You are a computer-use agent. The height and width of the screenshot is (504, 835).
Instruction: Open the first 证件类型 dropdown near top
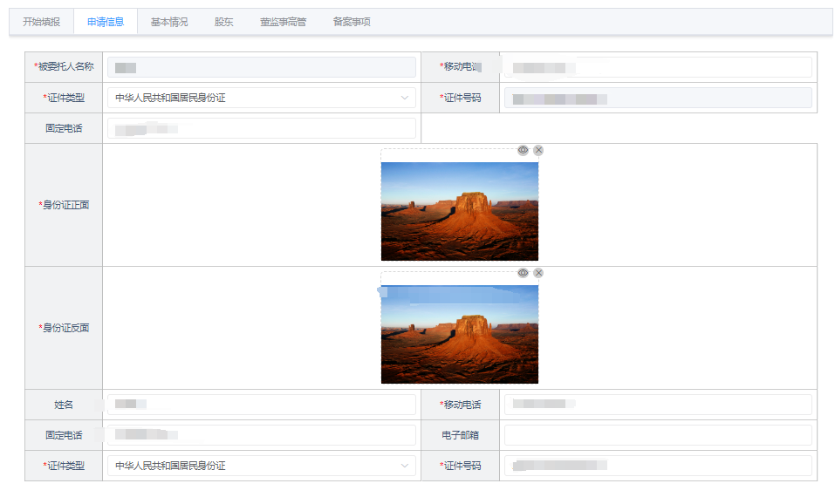click(262, 98)
